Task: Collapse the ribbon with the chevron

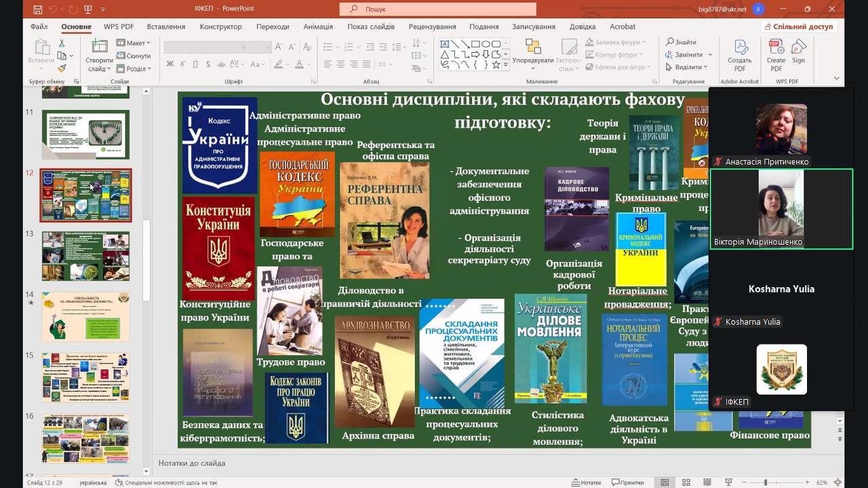Action: (836, 78)
